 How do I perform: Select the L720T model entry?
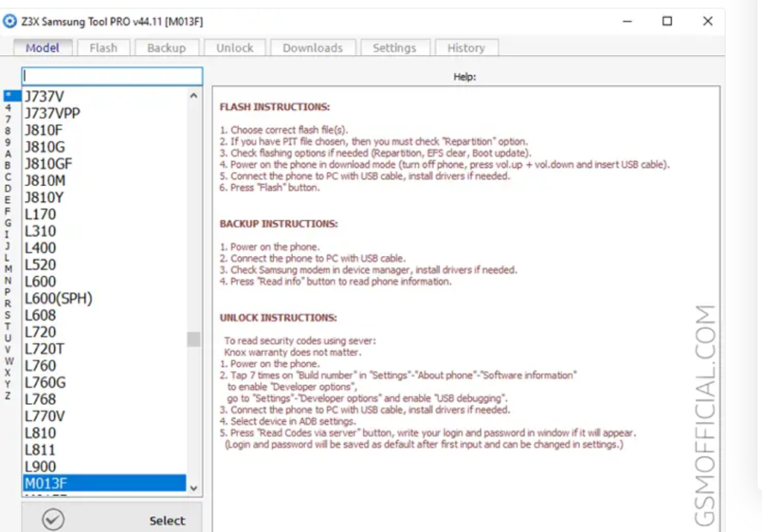[x=104, y=349]
